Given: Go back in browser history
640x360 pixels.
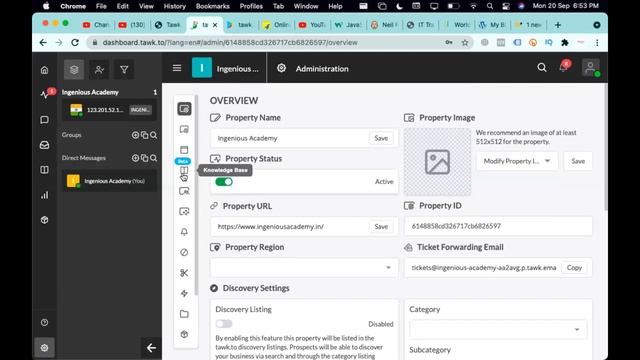Looking at the screenshot, I should point(43,42).
